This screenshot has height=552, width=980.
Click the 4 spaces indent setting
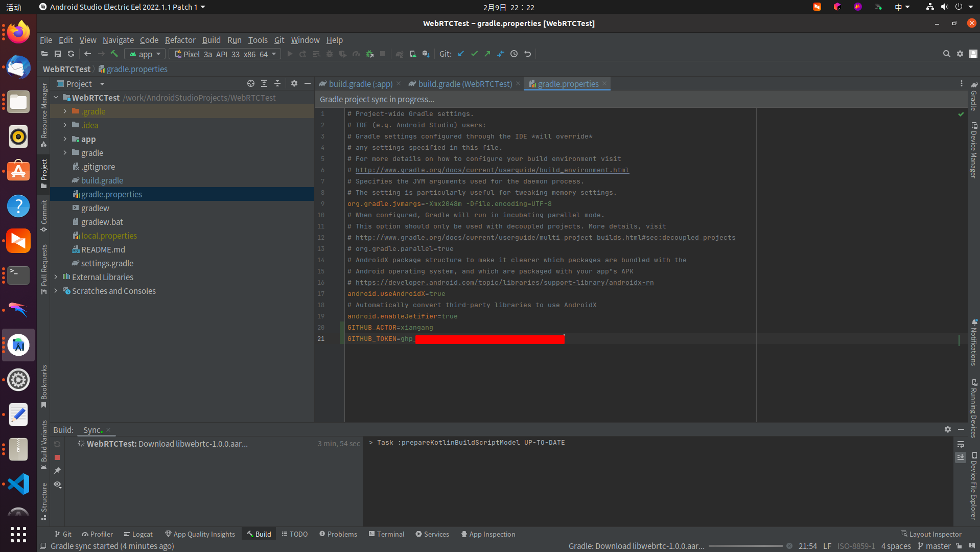[x=896, y=546]
